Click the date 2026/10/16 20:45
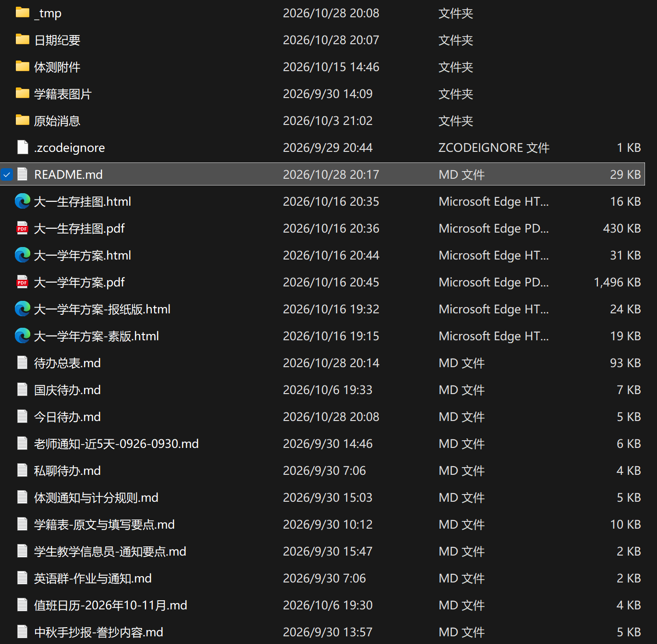The image size is (657, 644). pyautogui.click(x=331, y=282)
